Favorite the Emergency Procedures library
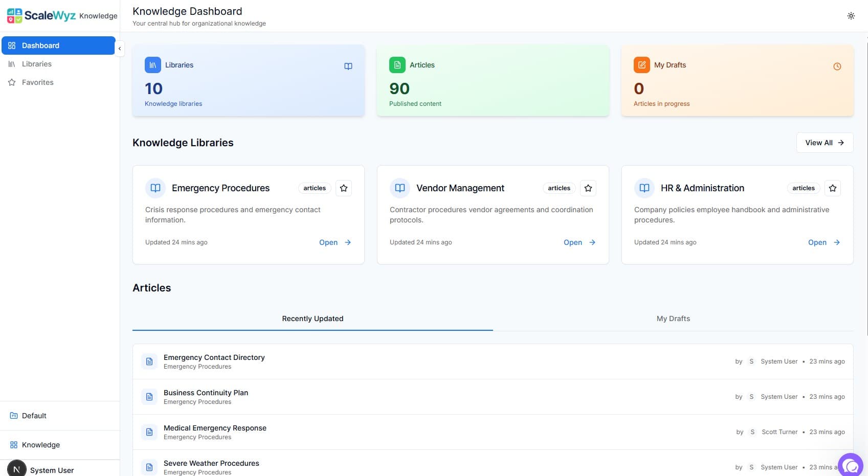Viewport: 868px width, 476px height. [344, 188]
